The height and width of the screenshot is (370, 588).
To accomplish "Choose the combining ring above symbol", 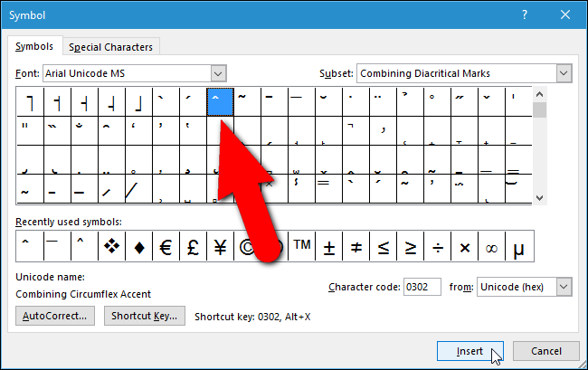I will pos(437,102).
